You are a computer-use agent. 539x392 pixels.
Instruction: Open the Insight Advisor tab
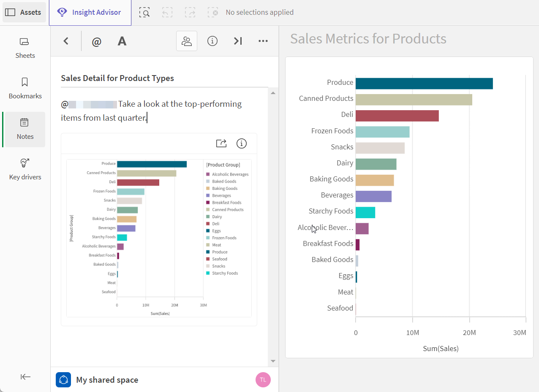(x=90, y=12)
